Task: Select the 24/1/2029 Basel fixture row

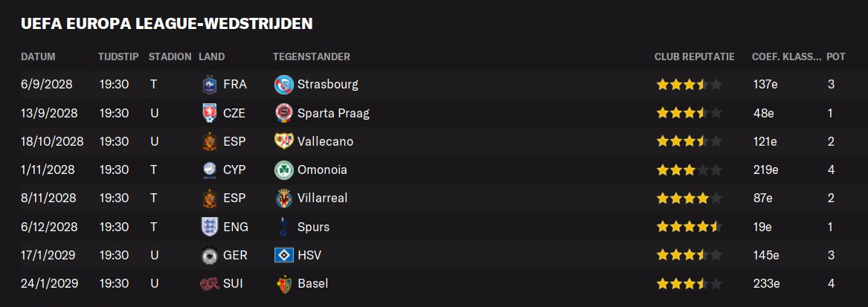Action: coord(434,284)
